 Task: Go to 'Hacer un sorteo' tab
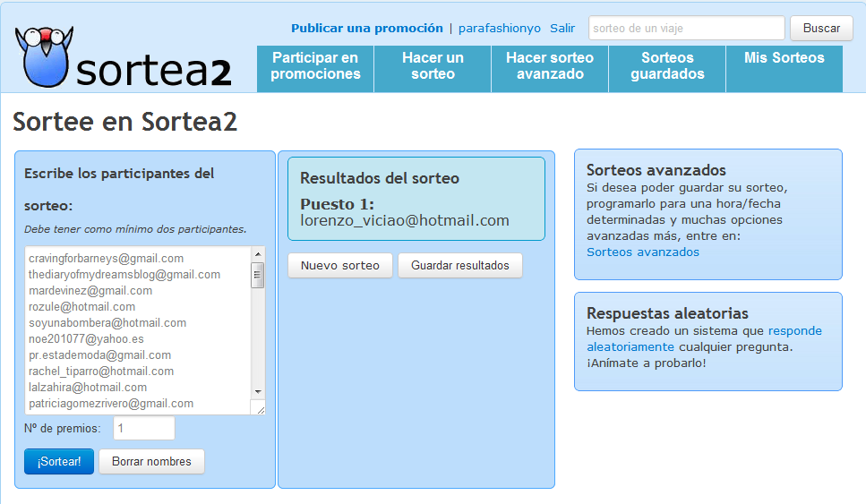click(433, 66)
